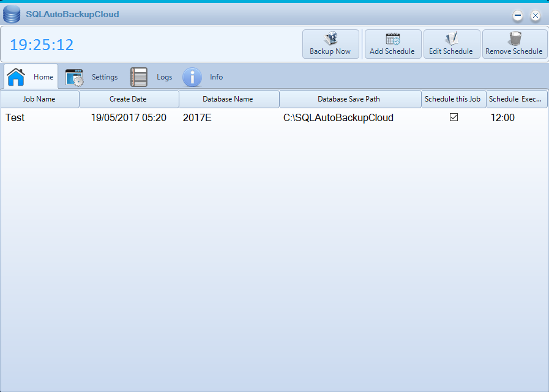The width and height of the screenshot is (549, 392).
Task: Click the blue house Home icon
Action: 16,77
